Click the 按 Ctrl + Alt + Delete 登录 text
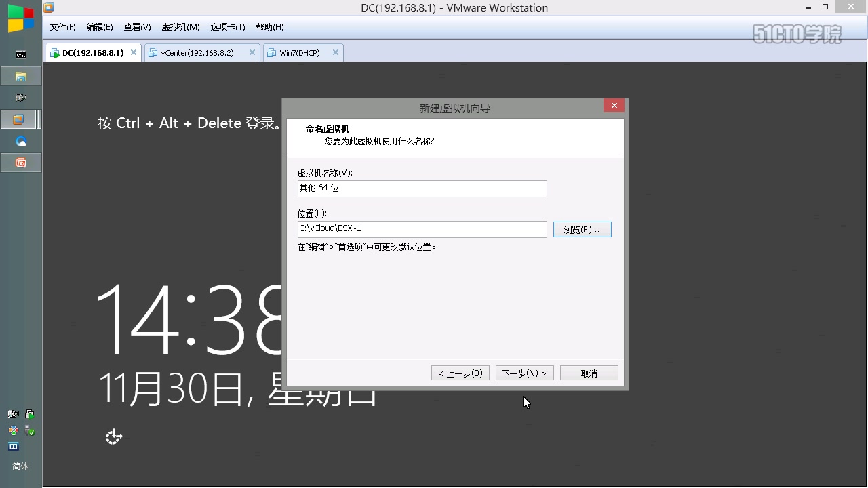This screenshot has height=488, width=868. coord(189,123)
